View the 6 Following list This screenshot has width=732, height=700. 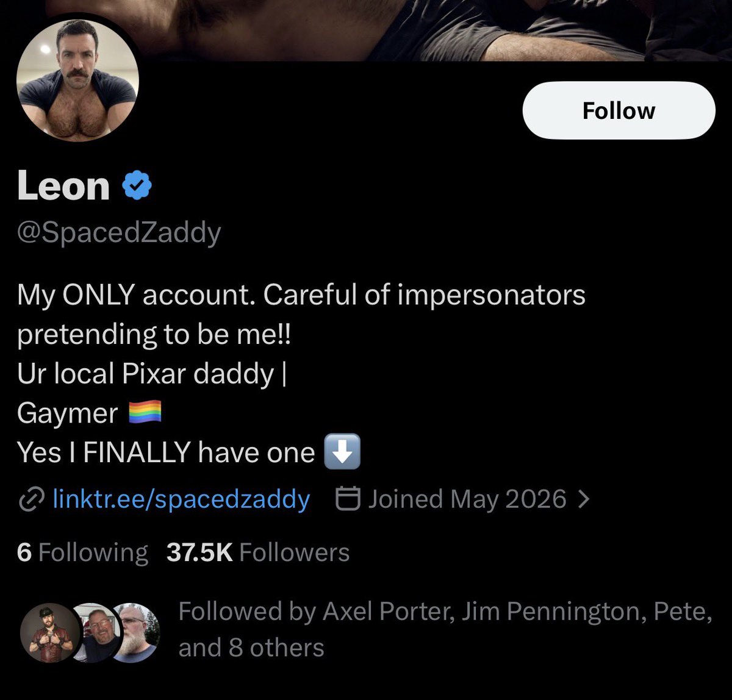click(82, 552)
